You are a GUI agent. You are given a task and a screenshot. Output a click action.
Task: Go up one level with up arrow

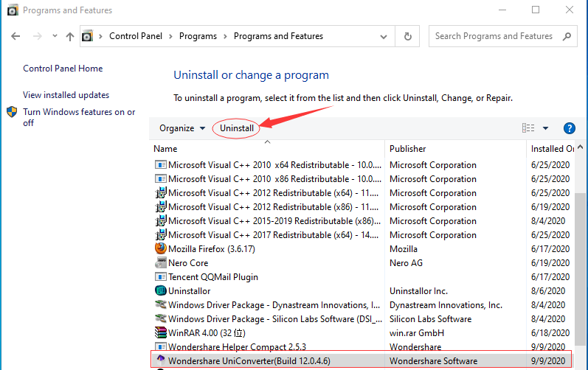point(70,36)
